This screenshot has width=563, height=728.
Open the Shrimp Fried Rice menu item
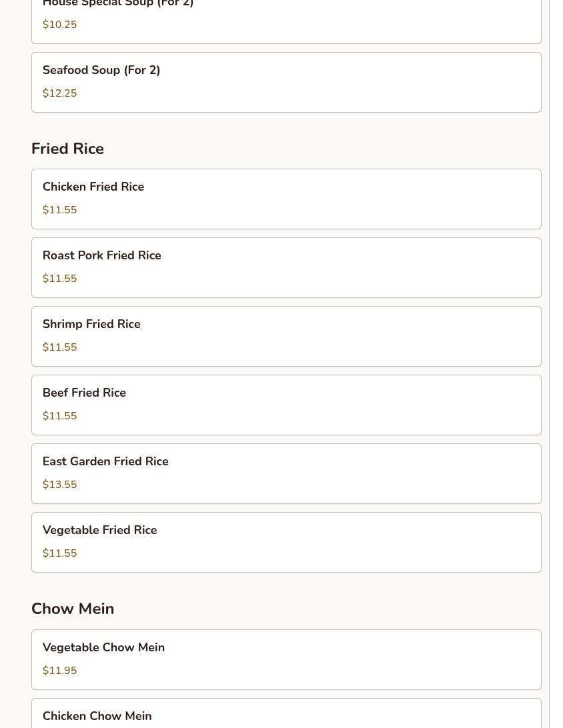click(x=286, y=336)
